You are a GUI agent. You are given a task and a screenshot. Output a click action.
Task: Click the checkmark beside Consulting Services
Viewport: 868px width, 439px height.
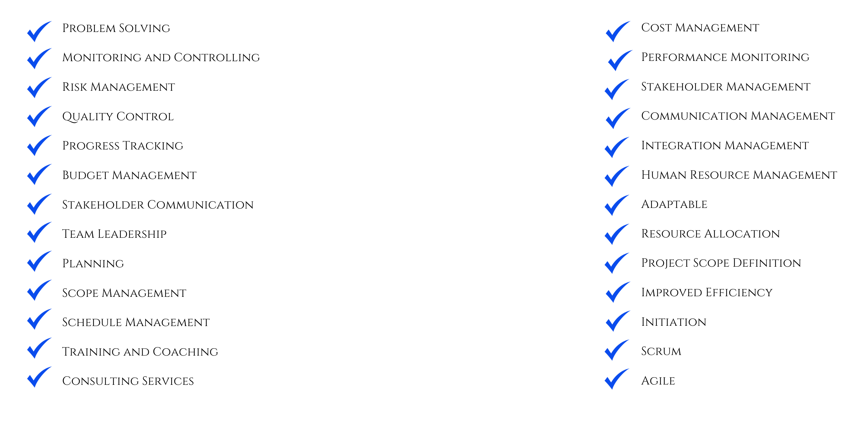coord(38,377)
